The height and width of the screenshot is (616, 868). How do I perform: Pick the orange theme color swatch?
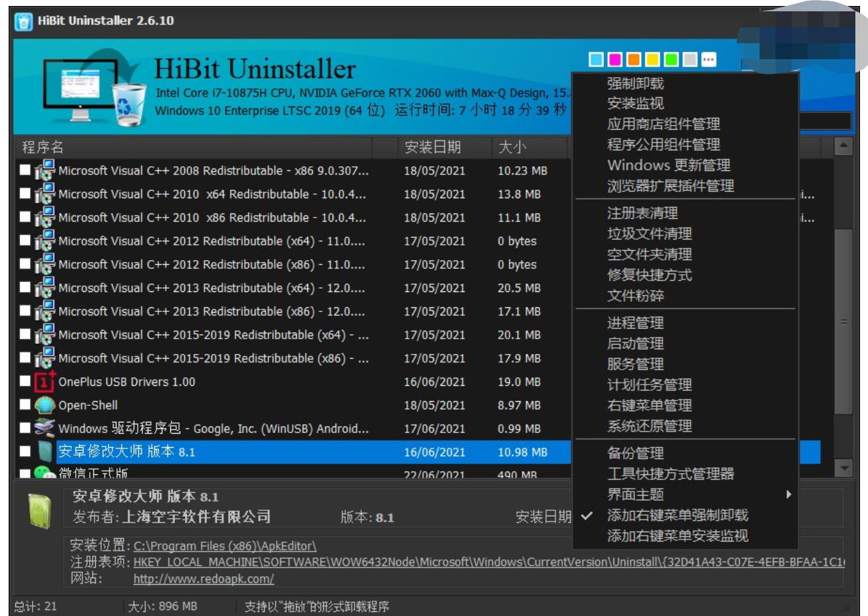[x=633, y=60]
